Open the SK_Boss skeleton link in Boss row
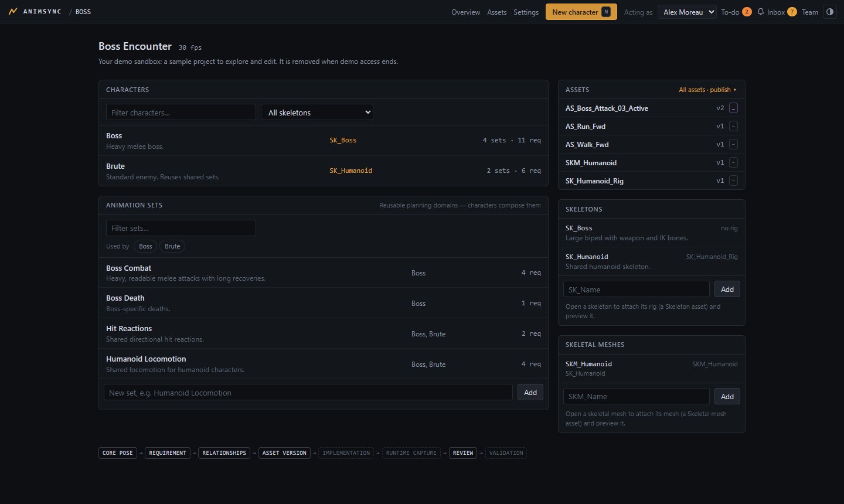The image size is (844, 504). point(343,141)
